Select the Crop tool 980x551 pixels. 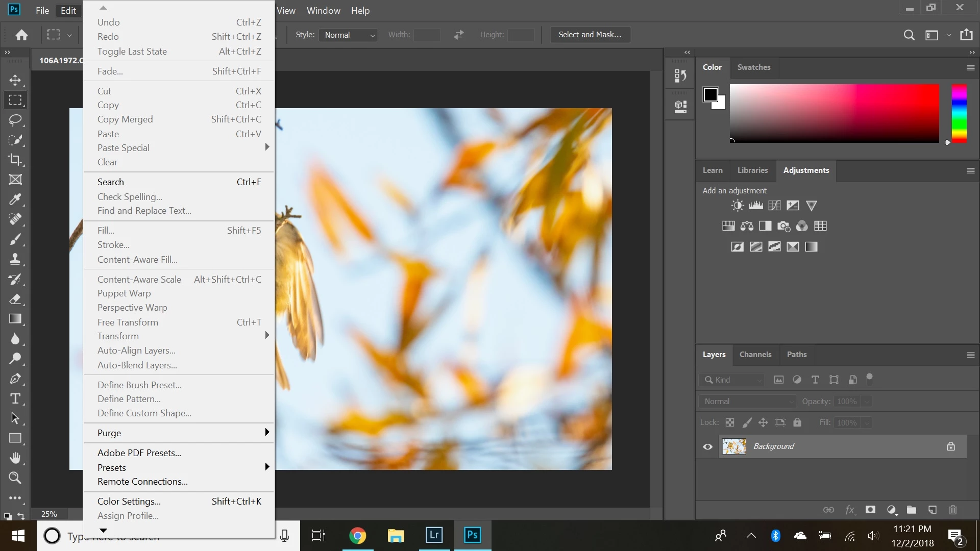click(15, 160)
